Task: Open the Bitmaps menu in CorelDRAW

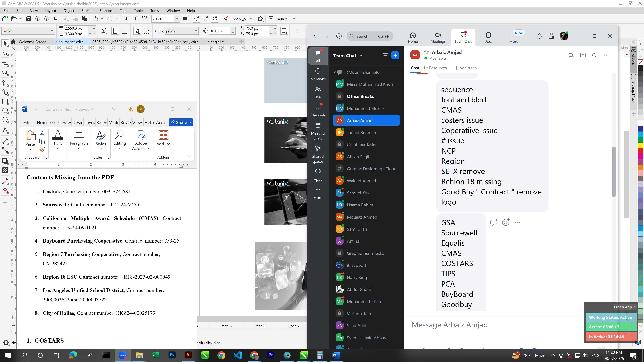Action: tap(106, 11)
